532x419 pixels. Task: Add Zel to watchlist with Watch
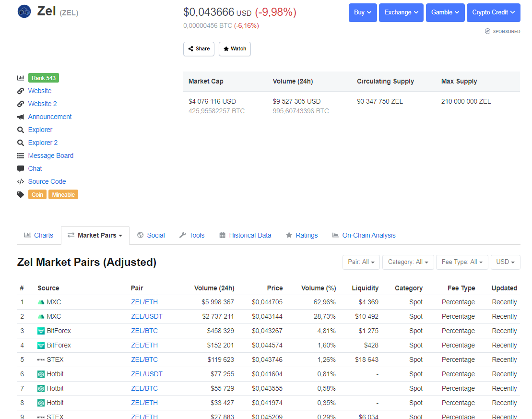(235, 49)
